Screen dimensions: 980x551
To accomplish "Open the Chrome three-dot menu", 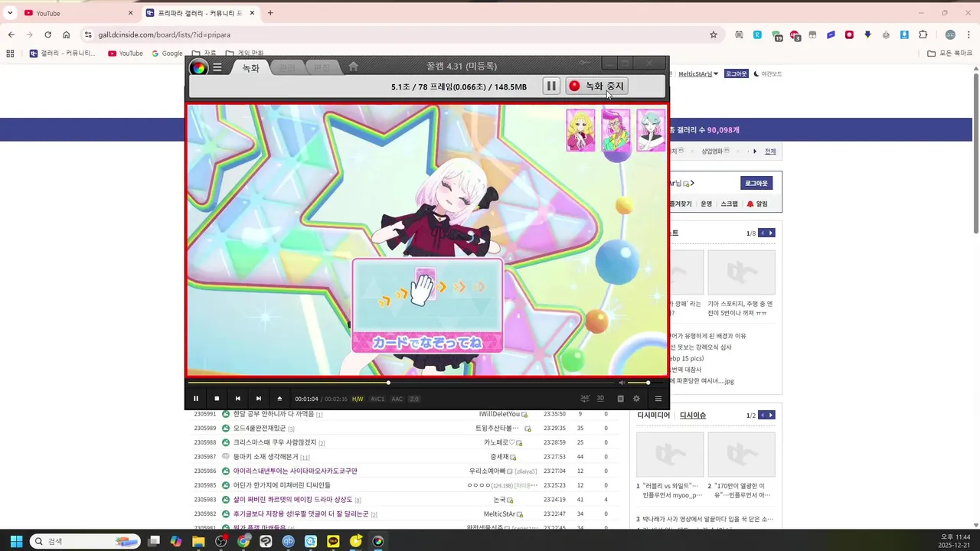I will (x=969, y=34).
